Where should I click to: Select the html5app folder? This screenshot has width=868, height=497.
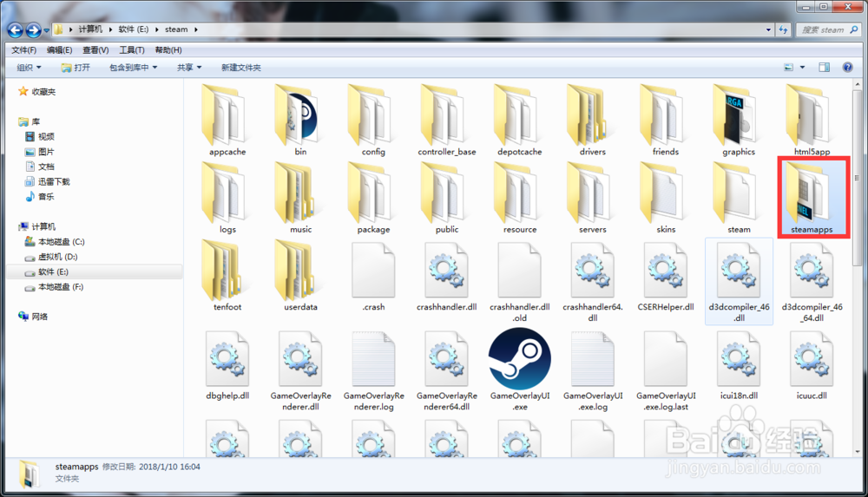click(812, 121)
